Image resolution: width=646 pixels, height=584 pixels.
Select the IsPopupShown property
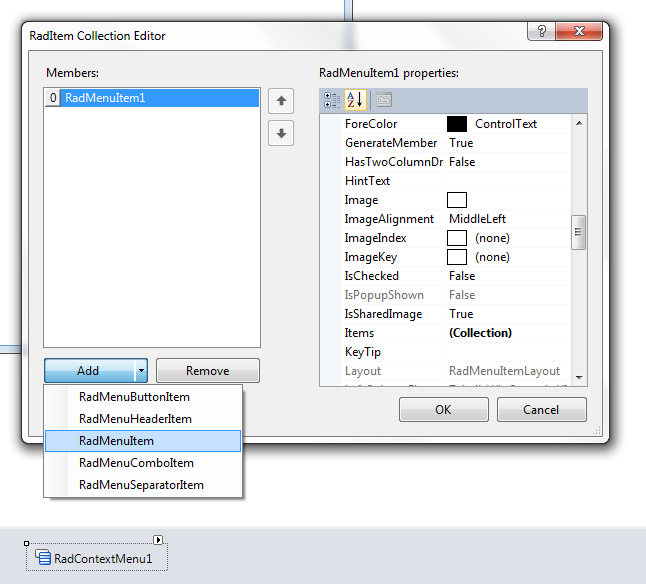coord(384,295)
